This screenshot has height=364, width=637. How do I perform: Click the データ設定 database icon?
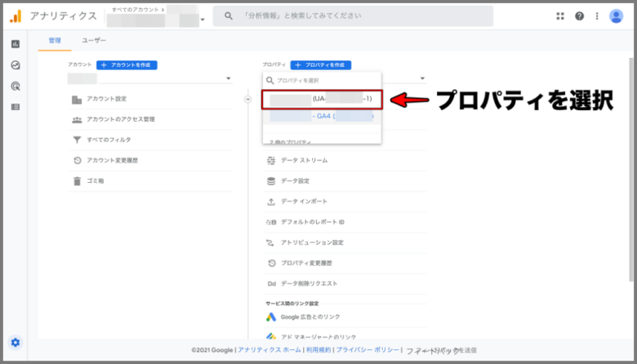click(x=271, y=181)
